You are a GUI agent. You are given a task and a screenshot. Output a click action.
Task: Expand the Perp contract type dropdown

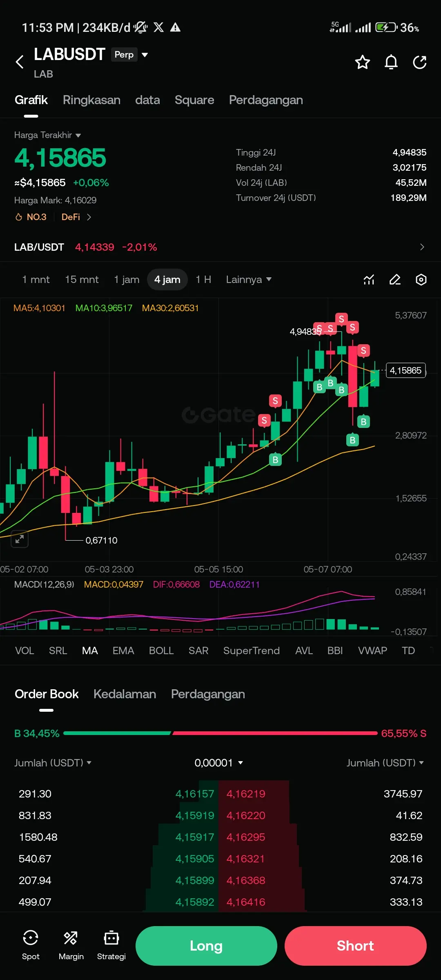130,55
